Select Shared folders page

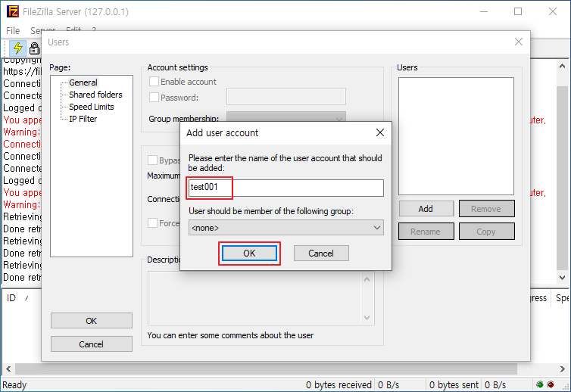click(95, 95)
